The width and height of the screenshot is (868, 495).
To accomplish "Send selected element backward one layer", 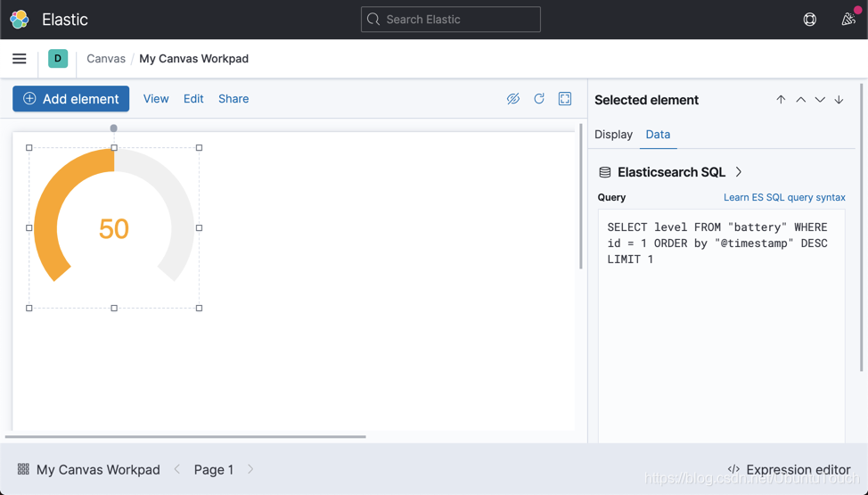I will tap(820, 100).
